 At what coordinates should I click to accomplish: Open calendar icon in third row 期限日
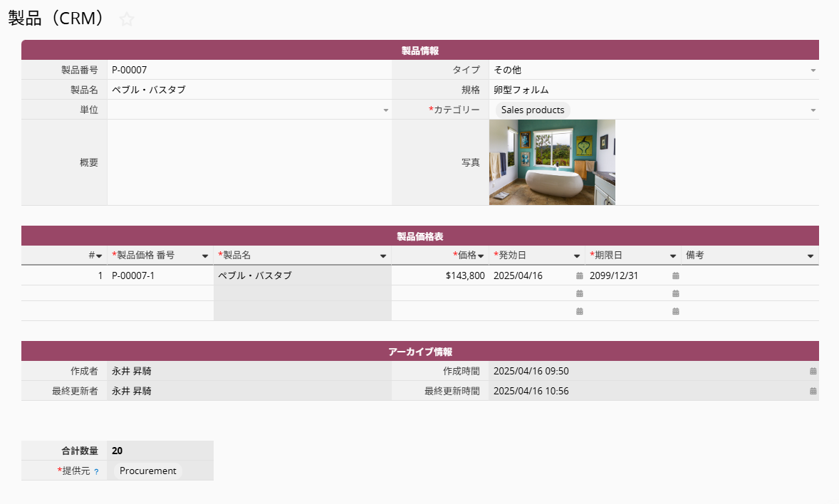tap(675, 311)
